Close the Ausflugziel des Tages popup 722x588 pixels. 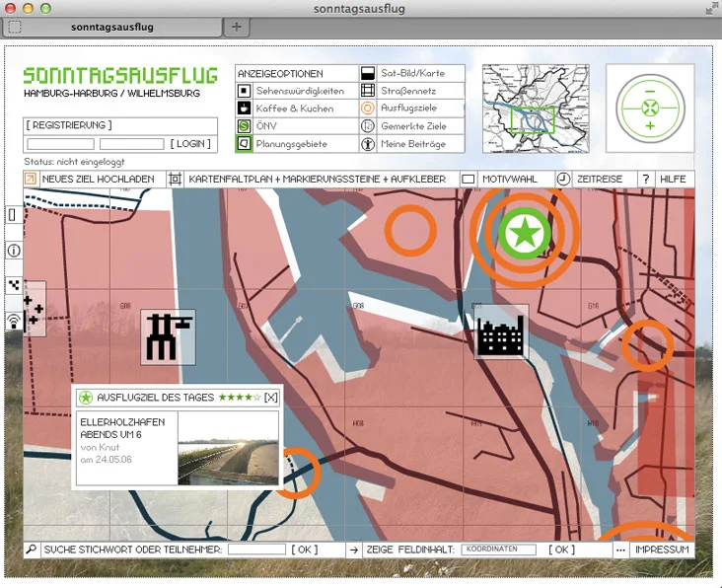(x=270, y=398)
